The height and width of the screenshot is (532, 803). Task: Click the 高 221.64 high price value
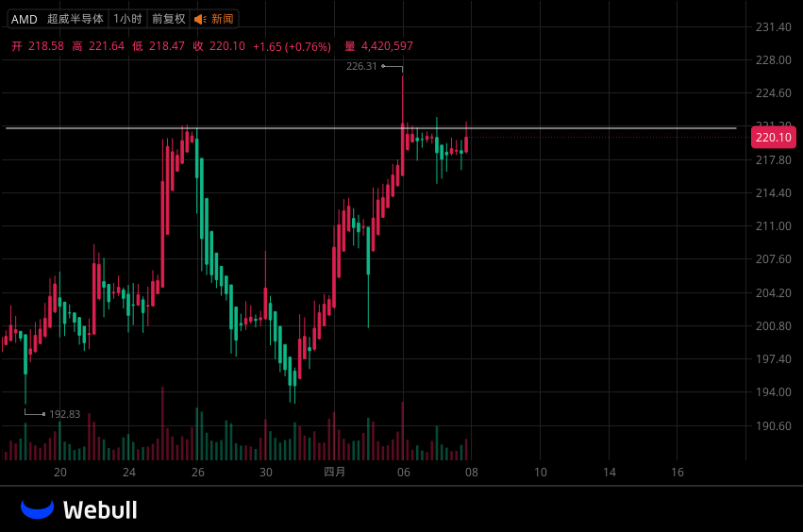tap(98, 46)
